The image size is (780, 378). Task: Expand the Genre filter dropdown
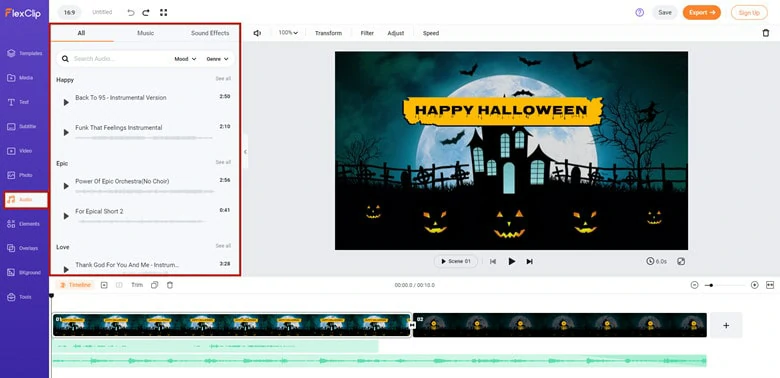pyautogui.click(x=217, y=59)
